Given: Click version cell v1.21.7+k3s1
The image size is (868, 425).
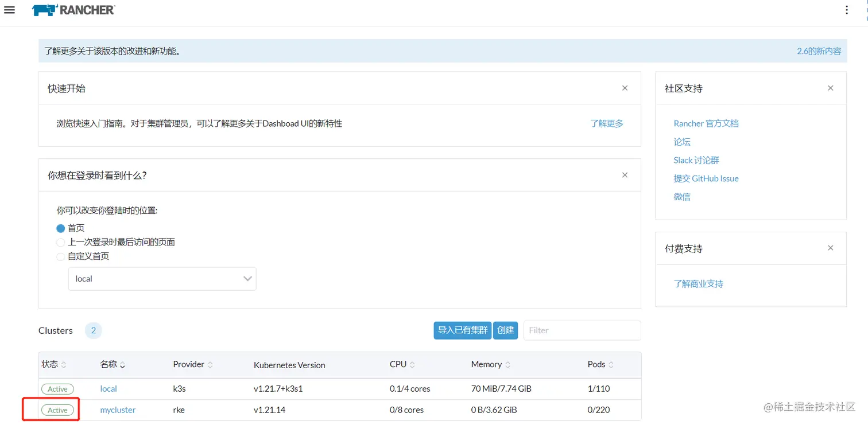Looking at the screenshot, I should 278,389.
